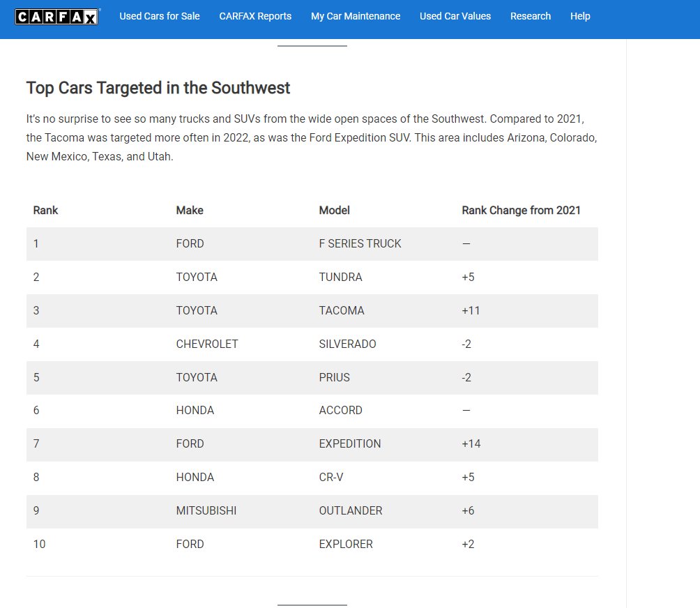This screenshot has height=608, width=700.
Task: Click rank number 1 cell
Action: click(x=36, y=244)
